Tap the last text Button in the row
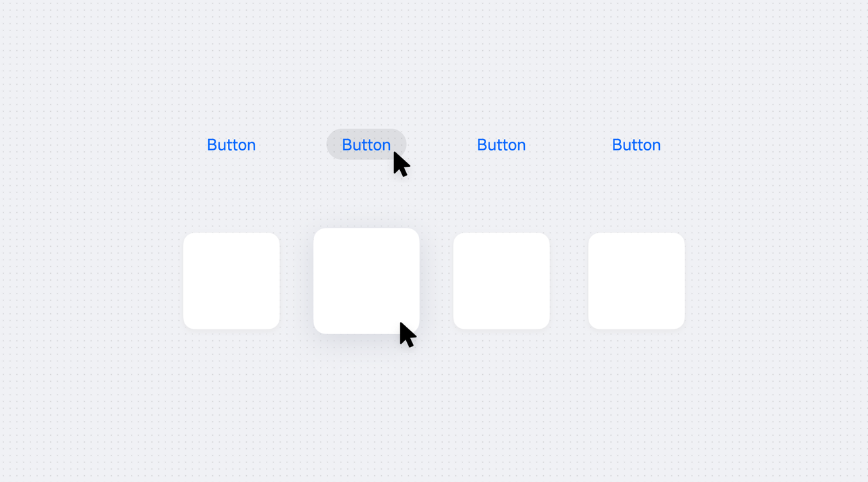868x482 pixels. 636,145
